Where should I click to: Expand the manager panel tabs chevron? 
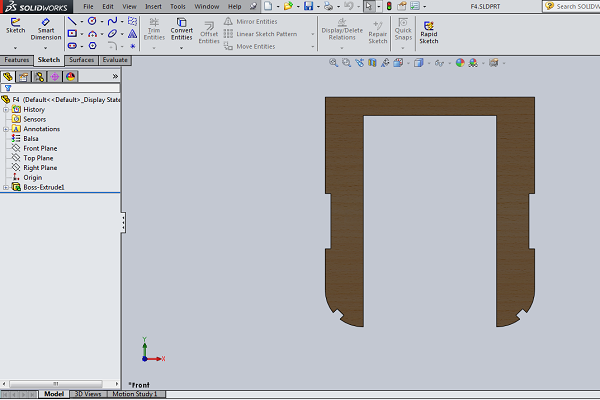click(115, 77)
